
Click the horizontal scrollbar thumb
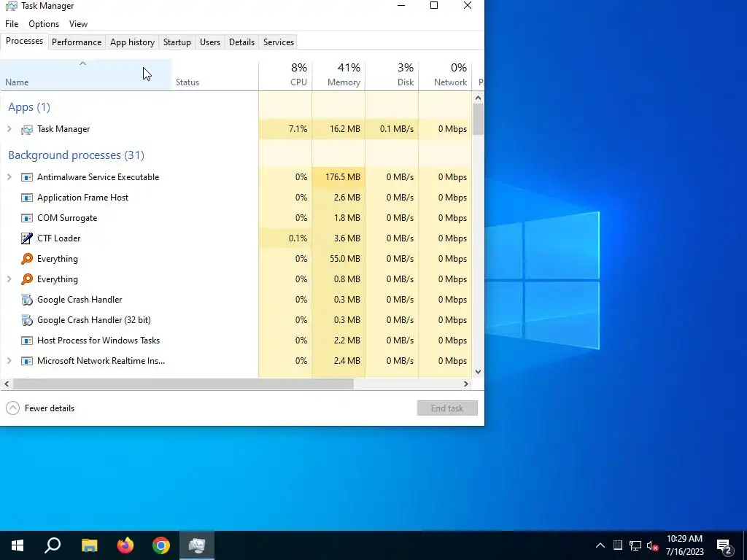click(183, 384)
